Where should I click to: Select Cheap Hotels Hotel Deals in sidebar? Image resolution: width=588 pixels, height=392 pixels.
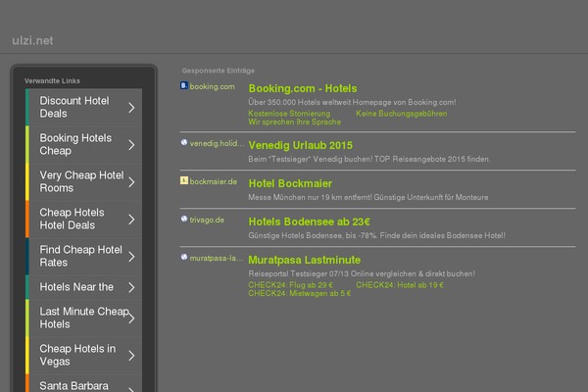(x=83, y=219)
